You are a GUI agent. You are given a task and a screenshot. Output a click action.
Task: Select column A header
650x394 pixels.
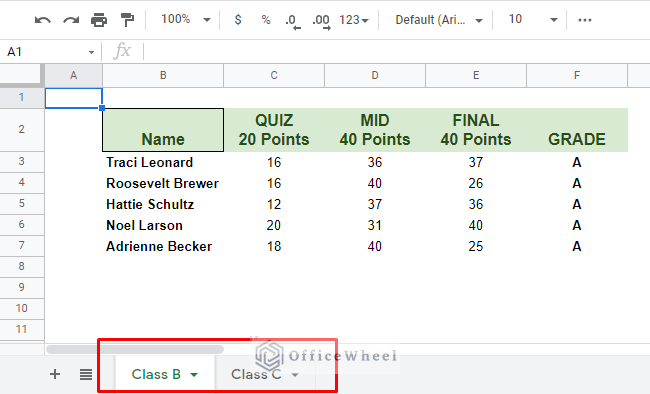click(73, 75)
